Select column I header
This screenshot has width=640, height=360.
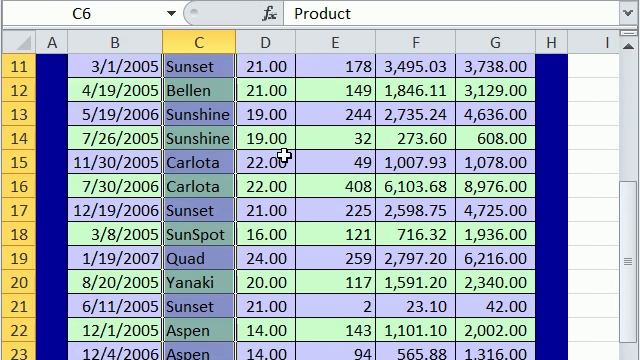point(594,42)
